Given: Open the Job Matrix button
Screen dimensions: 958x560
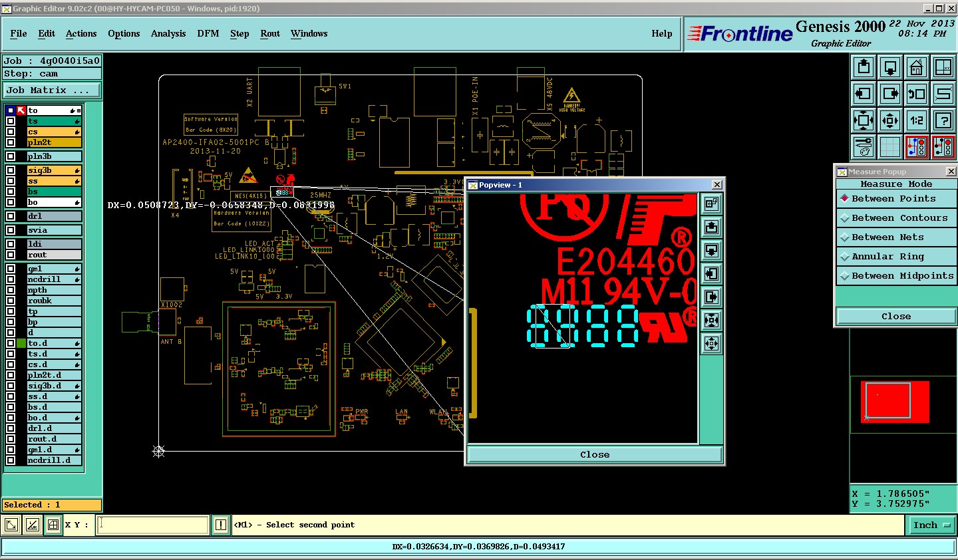Looking at the screenshot, I should tap(53, 90).
